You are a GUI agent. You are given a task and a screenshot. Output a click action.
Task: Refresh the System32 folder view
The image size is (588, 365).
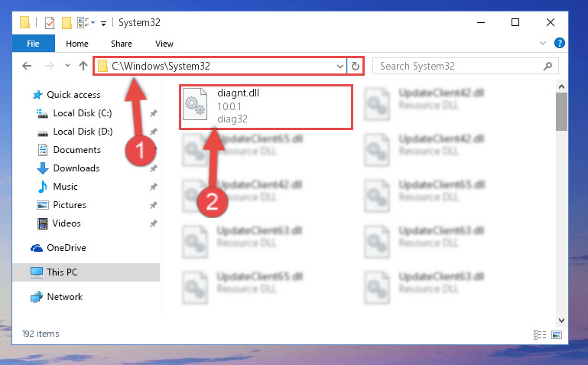pos(355,67)
